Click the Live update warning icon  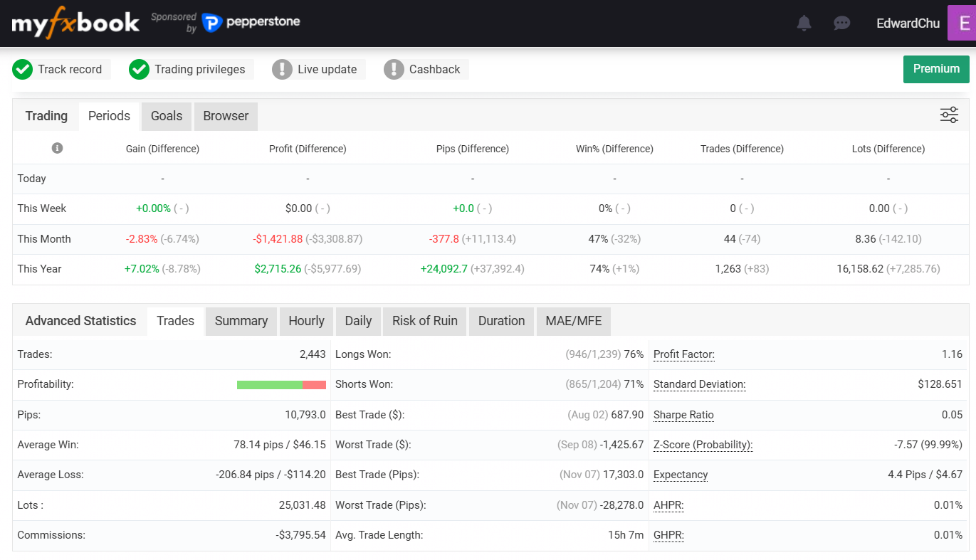click(x=283, y=69)
